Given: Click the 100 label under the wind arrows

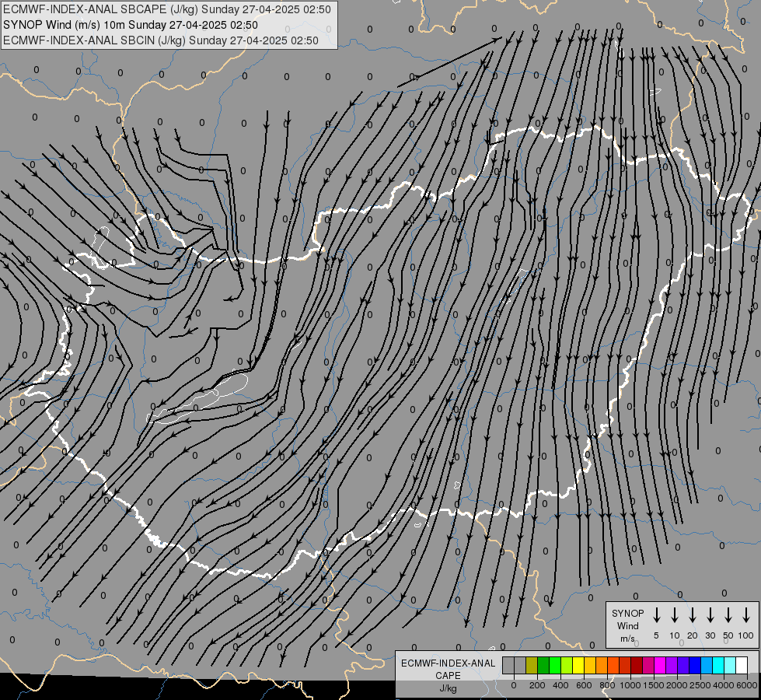Looking at the screenshot, I should point(746,635).
